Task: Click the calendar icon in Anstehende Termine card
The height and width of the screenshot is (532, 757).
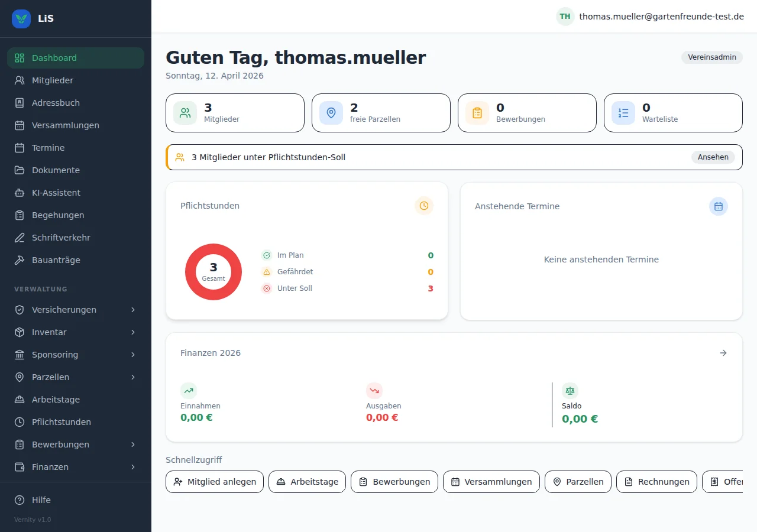Action: pyautogui.click(x=718, y=206)
